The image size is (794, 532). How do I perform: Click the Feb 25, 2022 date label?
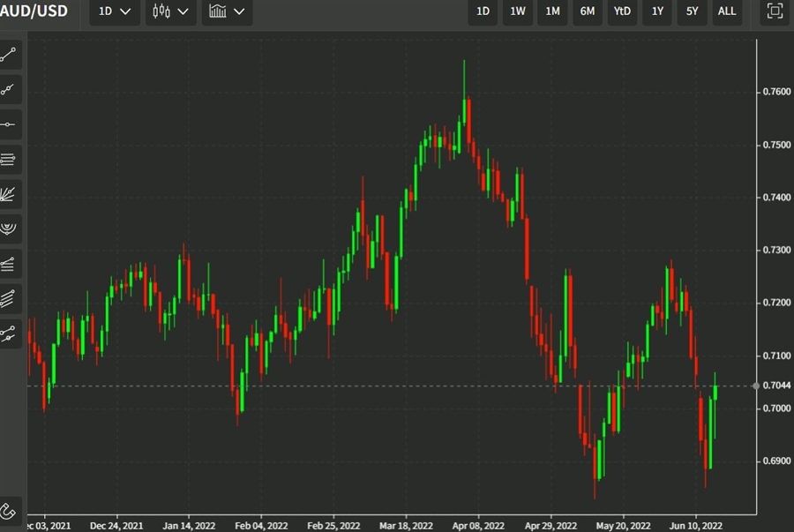point(333,526)
